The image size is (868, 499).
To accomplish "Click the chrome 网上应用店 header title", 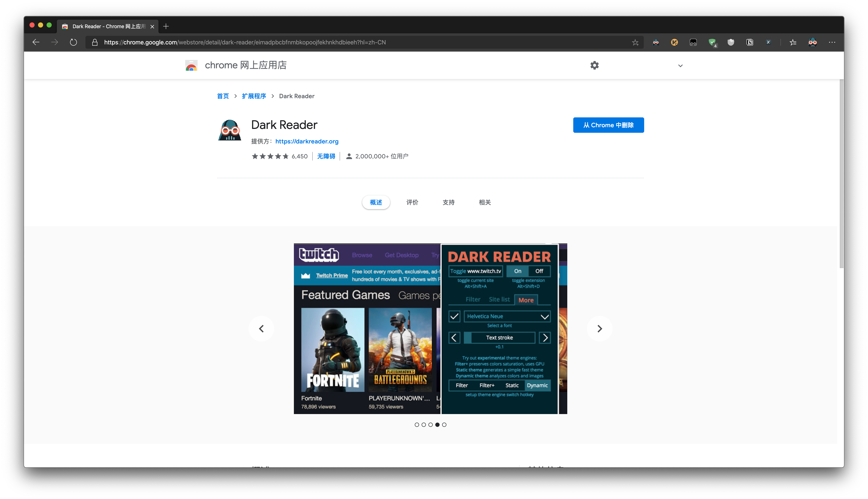I will pyautogui.click(x=246, y=65).
